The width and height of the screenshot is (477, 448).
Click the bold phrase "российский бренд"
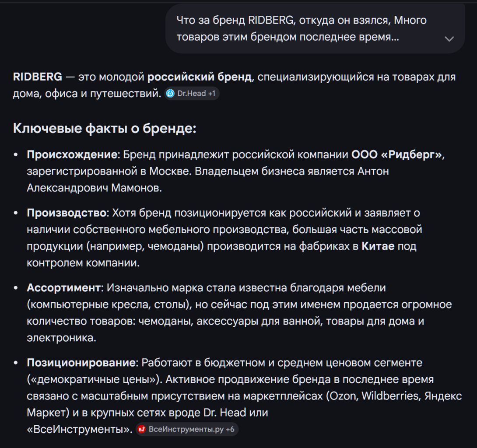pyautogui.click(x=199, y=77)
